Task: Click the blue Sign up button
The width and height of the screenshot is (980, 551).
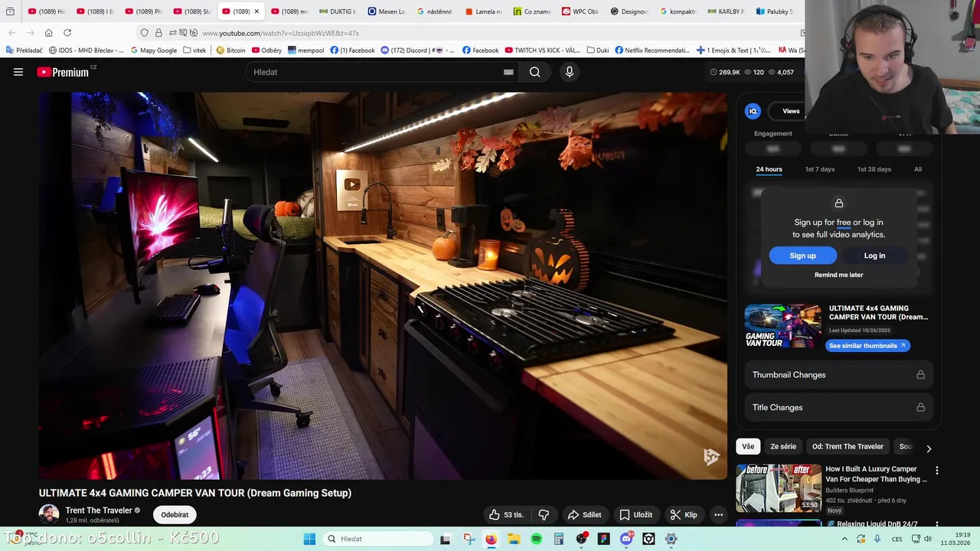Action: tap(802, 256)
